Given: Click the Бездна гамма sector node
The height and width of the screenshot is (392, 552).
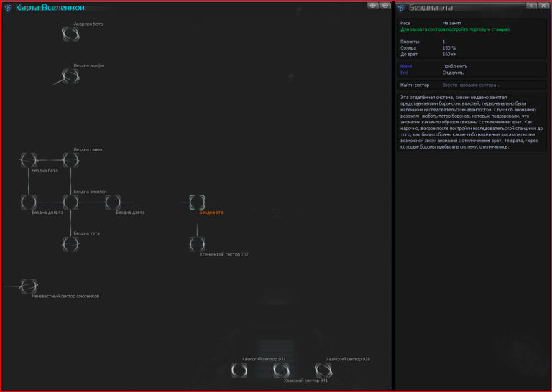Looking at the screenshot, I should pyautogui.click(x=70, y=159).
